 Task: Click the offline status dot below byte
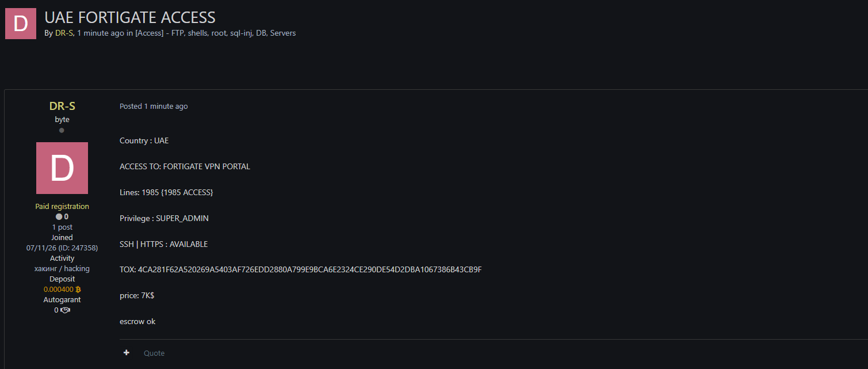pyautogui.click(x=62, y=130)
